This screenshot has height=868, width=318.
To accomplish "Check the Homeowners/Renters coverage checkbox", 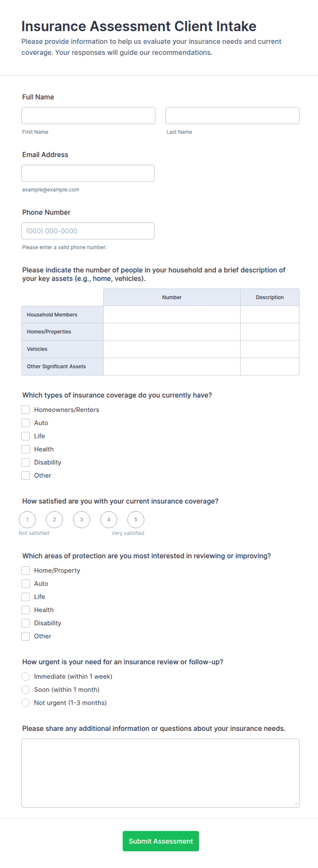I will [26, 410].
